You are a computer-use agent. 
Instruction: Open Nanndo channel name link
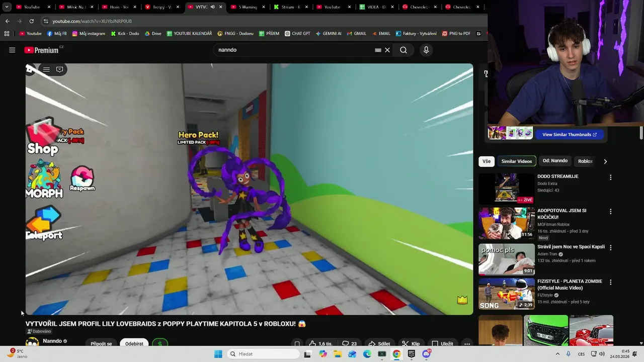[x=52, y=341]
